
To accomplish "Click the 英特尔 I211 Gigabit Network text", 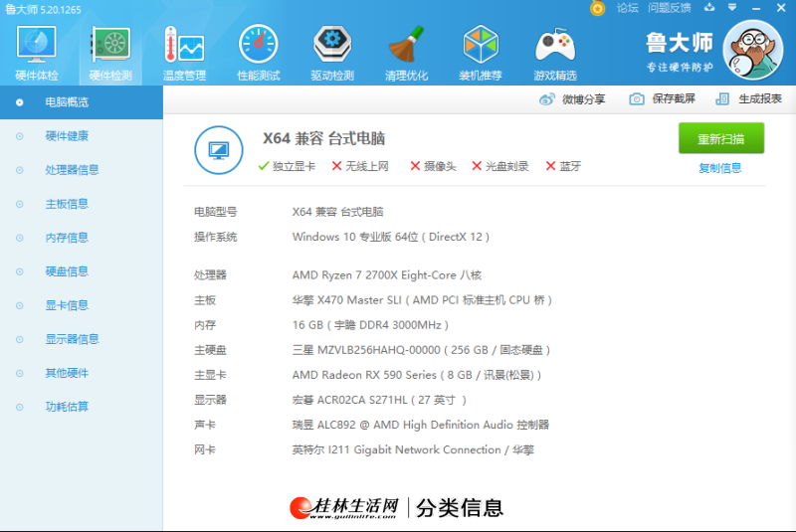I will click(x=413, y=449).
